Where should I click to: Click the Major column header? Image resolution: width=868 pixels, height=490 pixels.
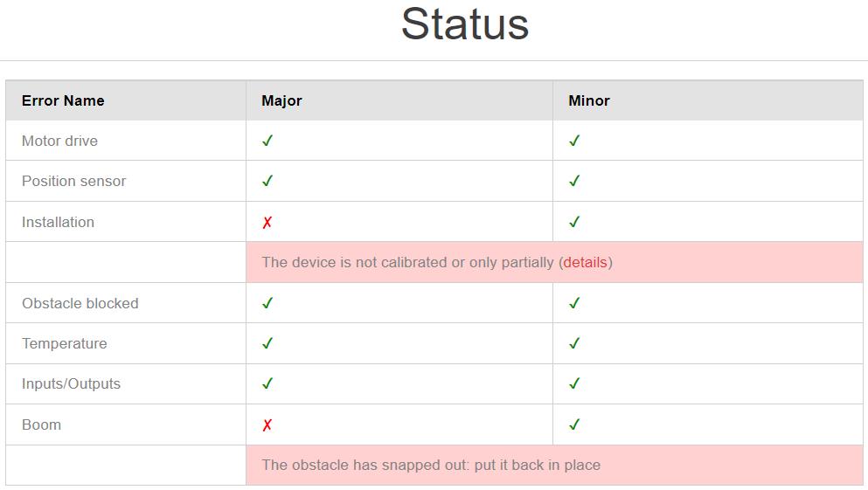(281, 100)
